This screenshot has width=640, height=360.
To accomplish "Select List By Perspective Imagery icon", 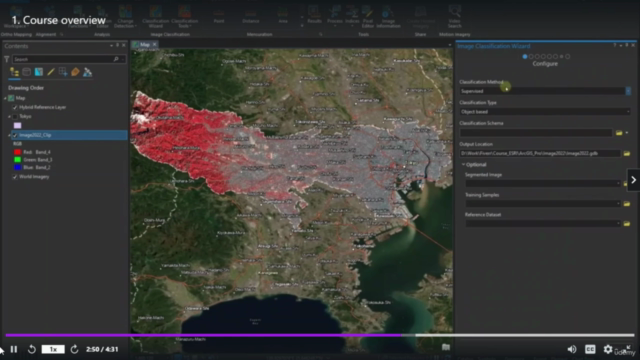I will pyautogui.click(x=87, y=72).
